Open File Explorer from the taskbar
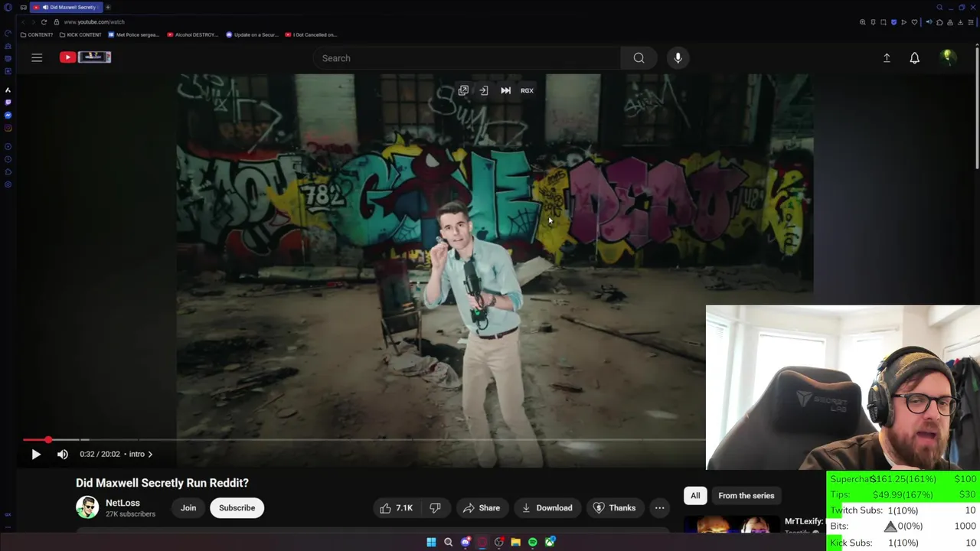Image resolution: width=980 pixels, height=551 pixels. [x=516, y=542]
